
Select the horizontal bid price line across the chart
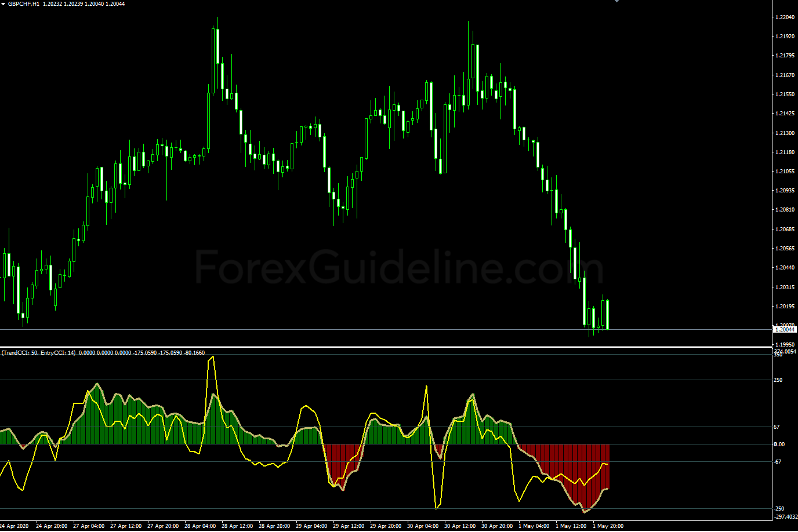tap(386, 329)
